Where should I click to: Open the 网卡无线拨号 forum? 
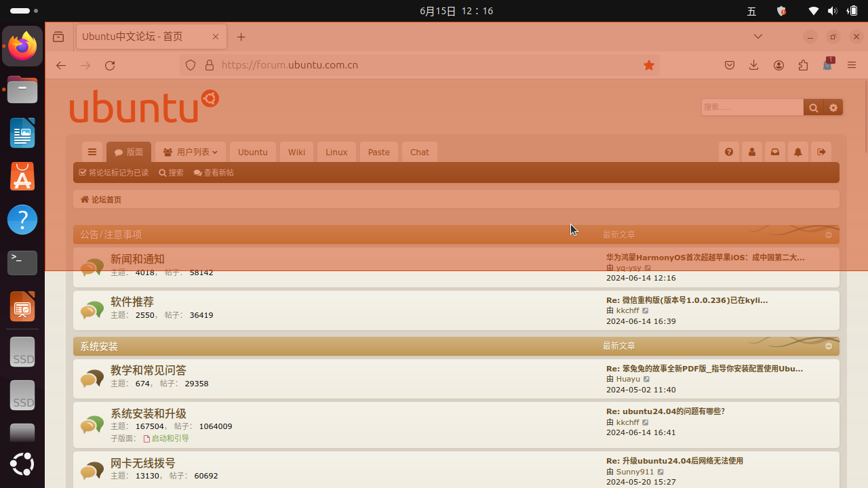143,463
